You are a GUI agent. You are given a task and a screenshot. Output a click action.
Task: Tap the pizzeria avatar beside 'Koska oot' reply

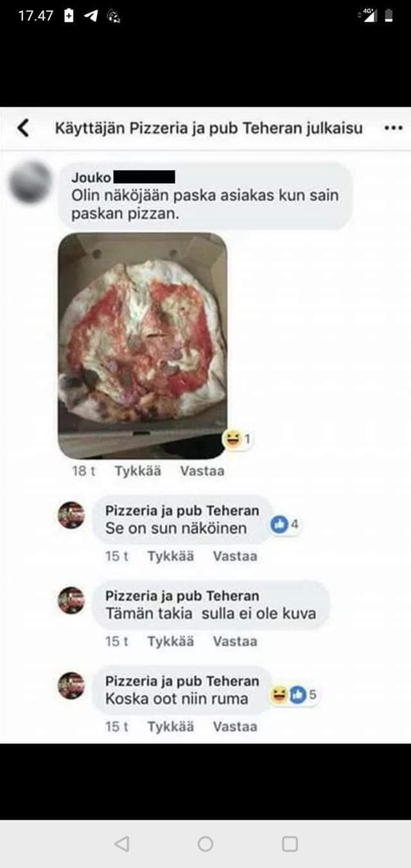(71, 685)
